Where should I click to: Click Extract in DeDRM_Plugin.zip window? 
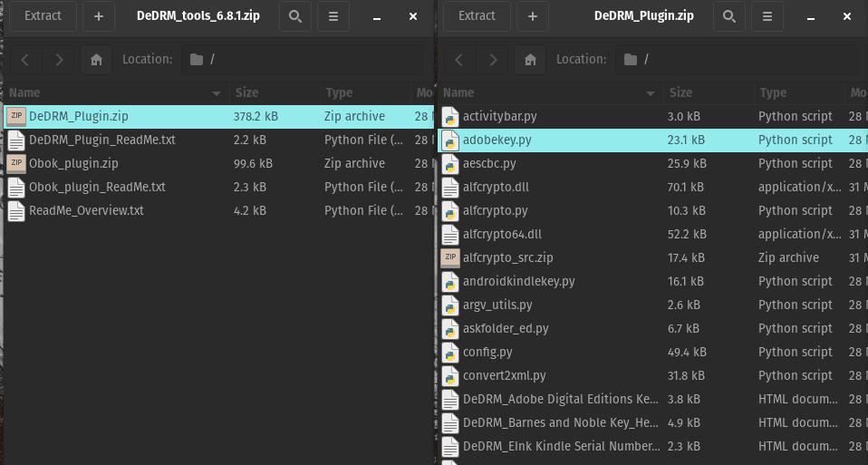[477, 16]
